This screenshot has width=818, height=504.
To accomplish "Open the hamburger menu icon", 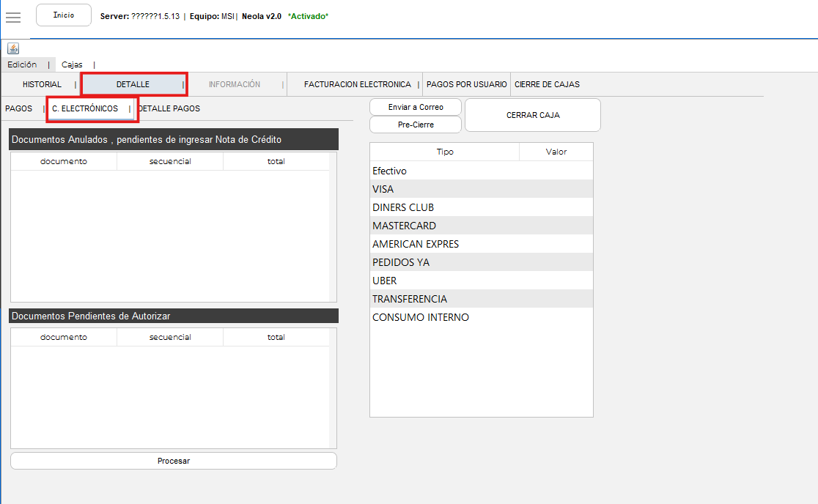I will 13,18.
